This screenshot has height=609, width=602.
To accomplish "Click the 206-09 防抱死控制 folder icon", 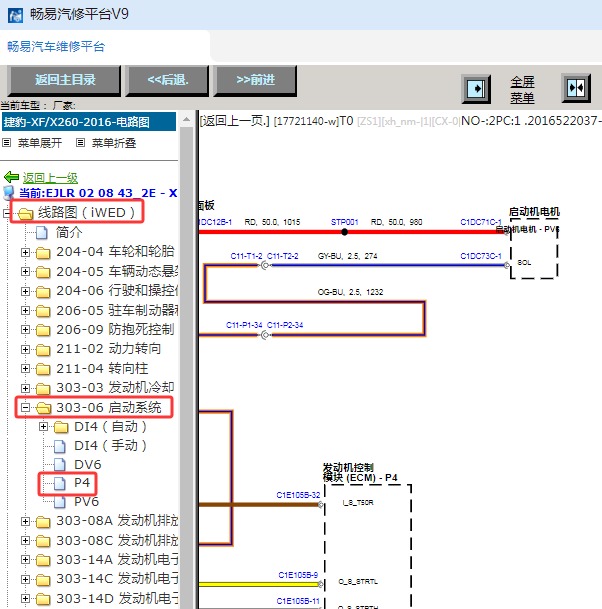I will coord(43,330).
